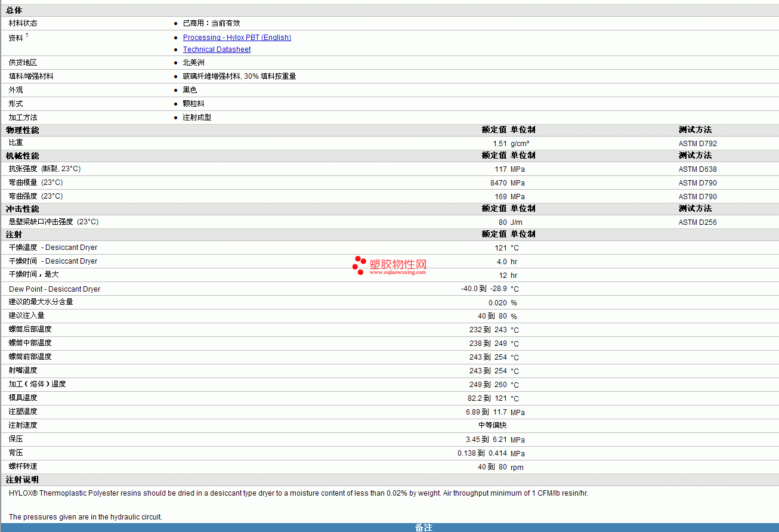Click the 冲击性能 section header
The width and height of the screenshot is (779, 532).
(23, 209)
